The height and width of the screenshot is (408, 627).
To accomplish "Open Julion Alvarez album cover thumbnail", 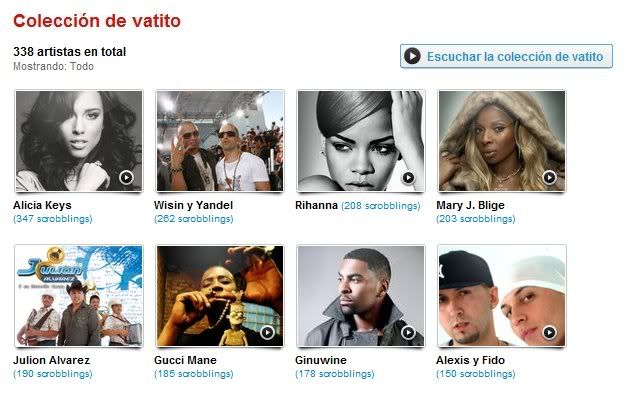I will 79,296.
